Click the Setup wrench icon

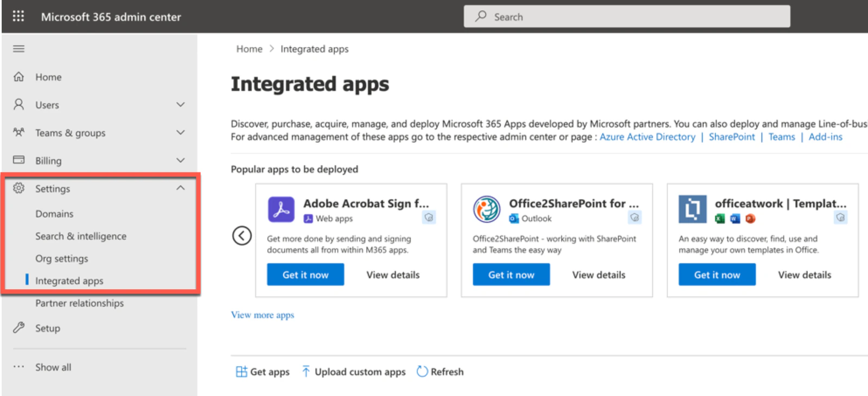pyautogui.click(x=19, y=328)
